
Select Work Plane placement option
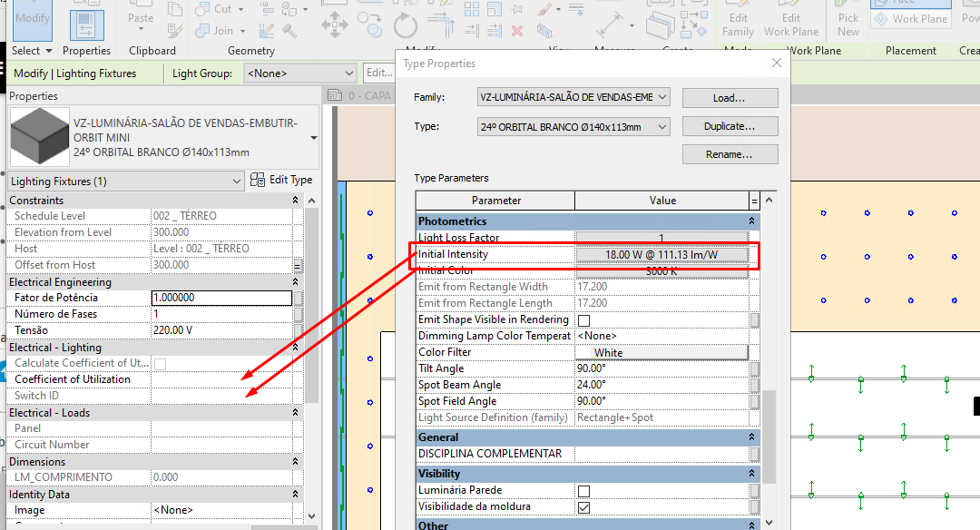click(911, 19)
